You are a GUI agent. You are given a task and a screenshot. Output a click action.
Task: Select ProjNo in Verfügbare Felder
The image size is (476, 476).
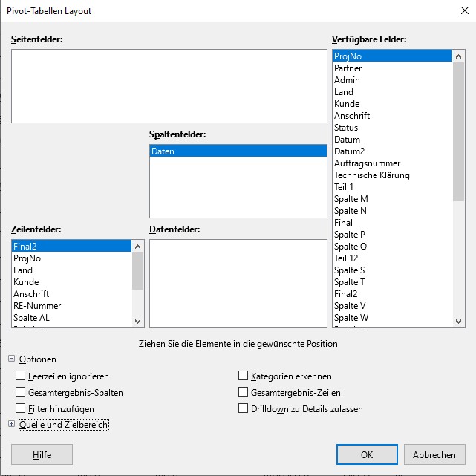[392, 56]
